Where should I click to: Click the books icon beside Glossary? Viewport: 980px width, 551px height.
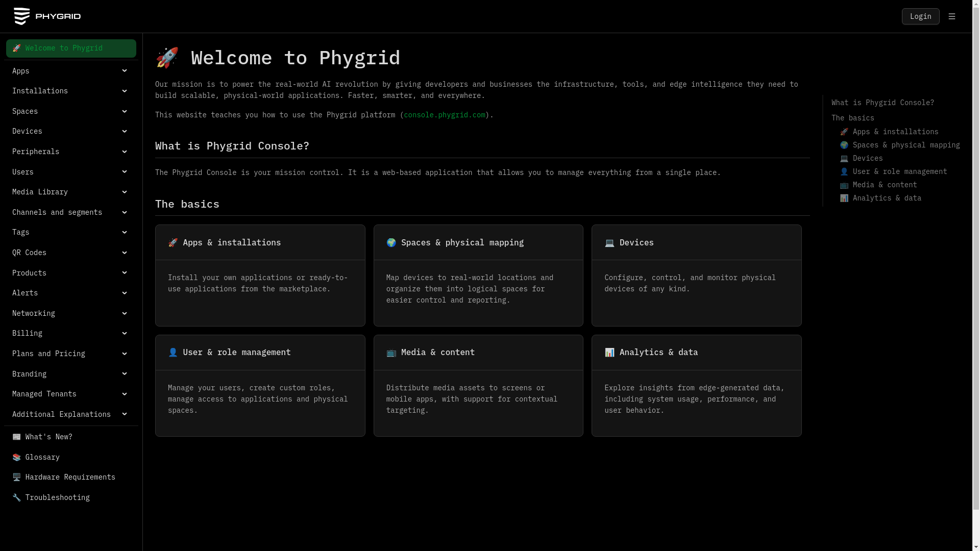(x=17, y=457)
